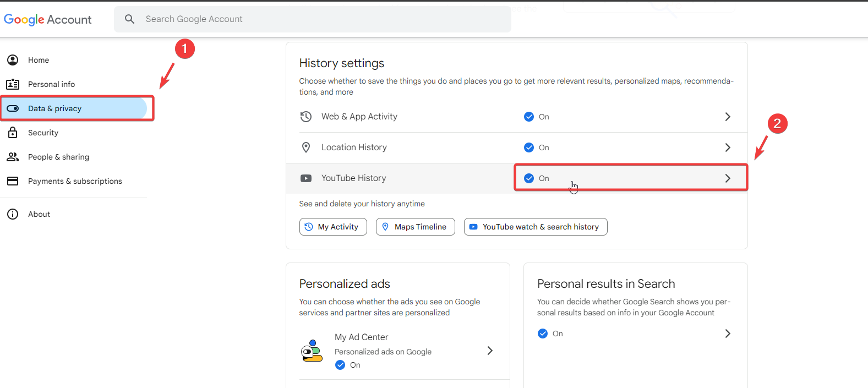The width and height of the screenshot is (868, 388).
Task: Click the search magnifier icon
Action: (x=130, y=19)
